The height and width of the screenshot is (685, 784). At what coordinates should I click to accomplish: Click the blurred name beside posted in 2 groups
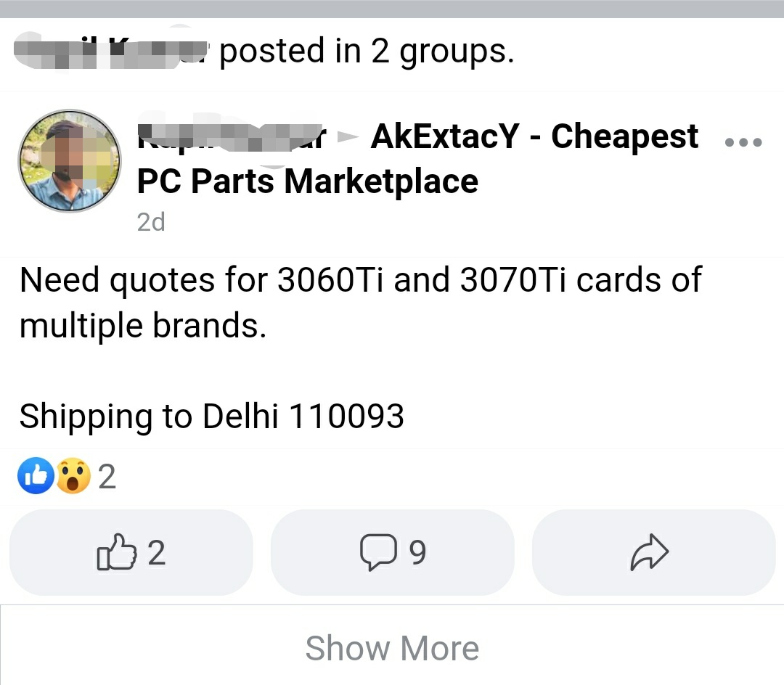(x=111, y=50)
